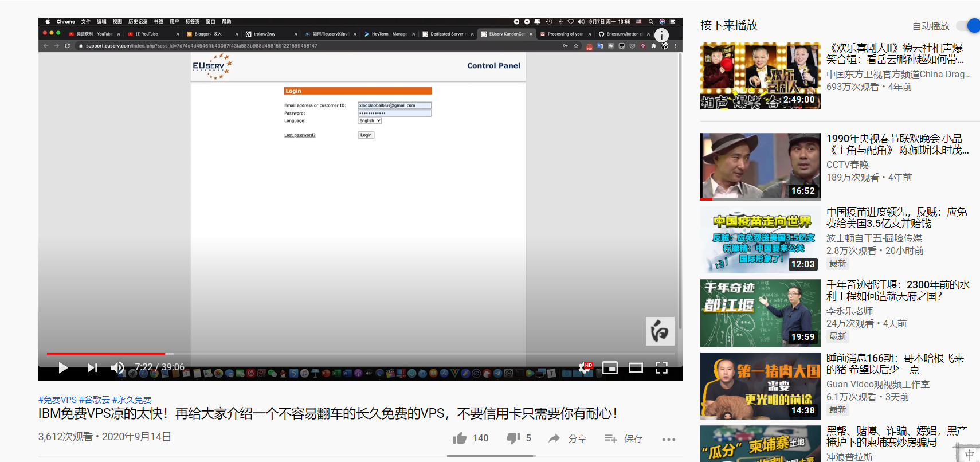Open the 千年奇迹都江堰 title link
Viewport: 980px width, 462px height.
coord(898,291)
